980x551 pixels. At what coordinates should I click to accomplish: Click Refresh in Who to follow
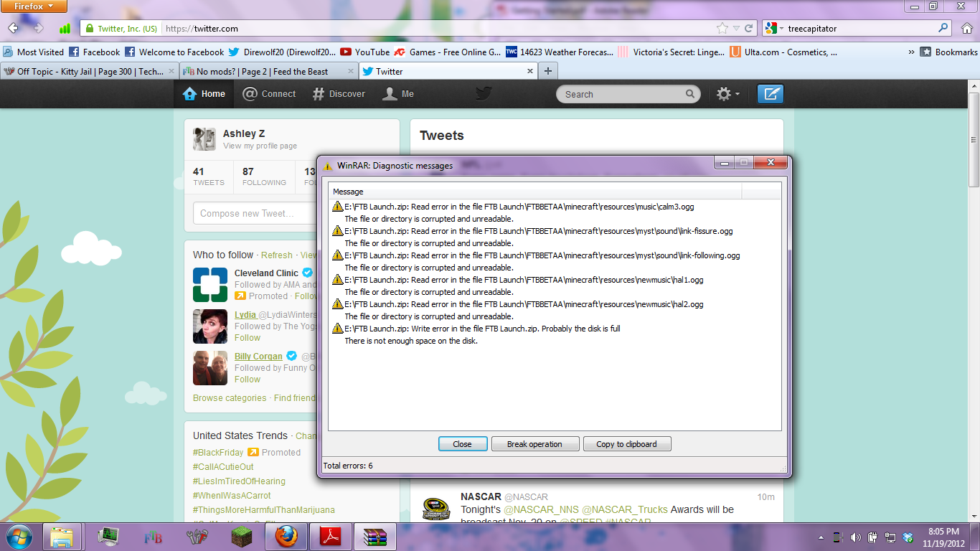[277, 255]
